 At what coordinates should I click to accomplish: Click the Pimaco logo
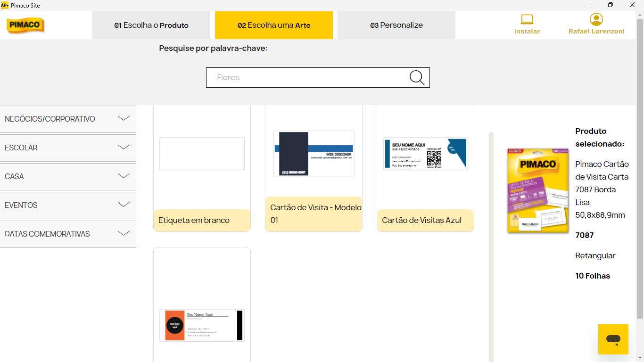(x=25, y=25)
